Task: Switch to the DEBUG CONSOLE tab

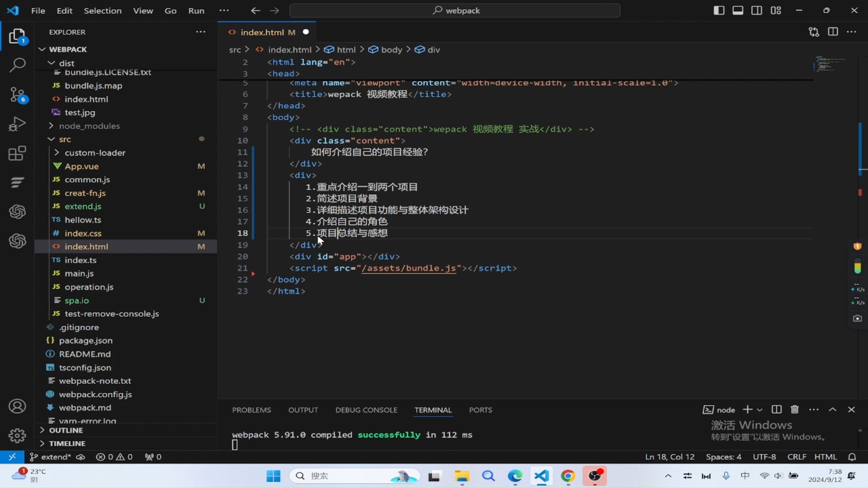Action: (366, 410)
